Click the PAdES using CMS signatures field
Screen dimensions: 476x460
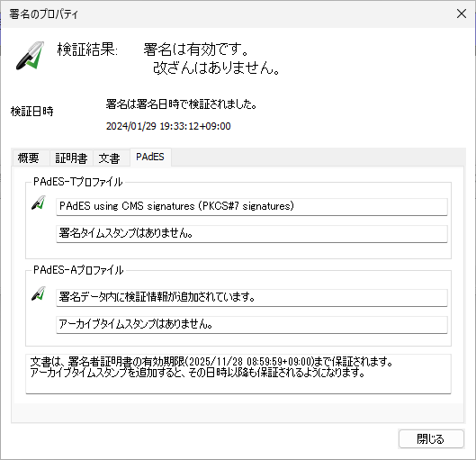(252, 207)
